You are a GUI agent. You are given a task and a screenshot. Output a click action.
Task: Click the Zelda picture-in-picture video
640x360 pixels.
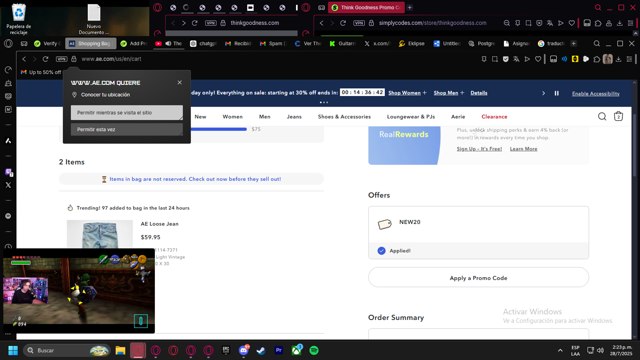(79, 291)
